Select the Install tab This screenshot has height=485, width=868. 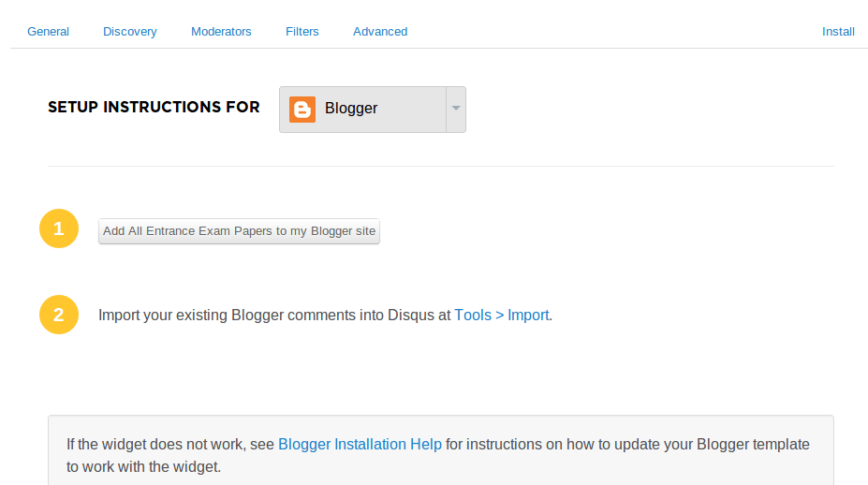tap(838, 32)
